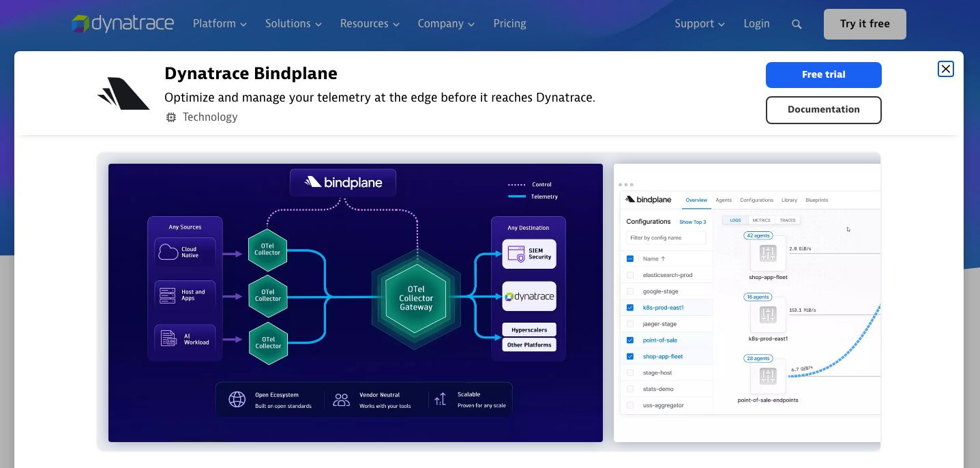Screen dimensions: 980x468
Task: Click the Open Ecosystem globe icon
Action: tap(237, 399)
